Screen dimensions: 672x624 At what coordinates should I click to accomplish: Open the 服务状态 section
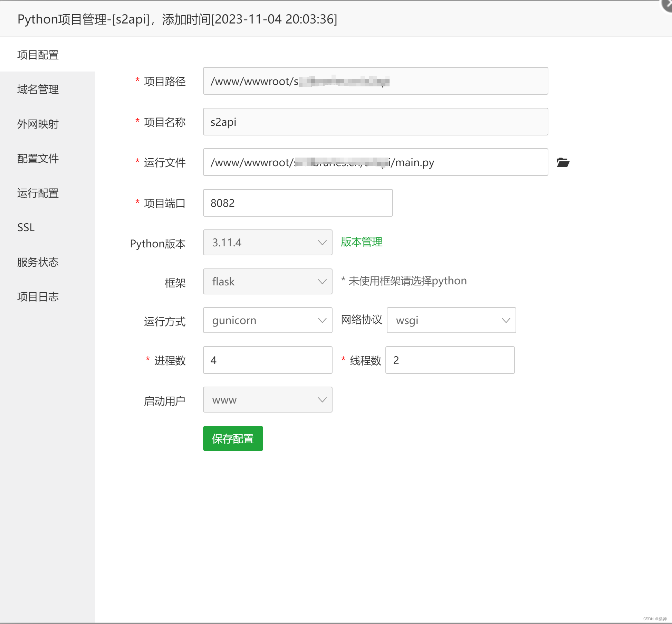coord(38,262)
